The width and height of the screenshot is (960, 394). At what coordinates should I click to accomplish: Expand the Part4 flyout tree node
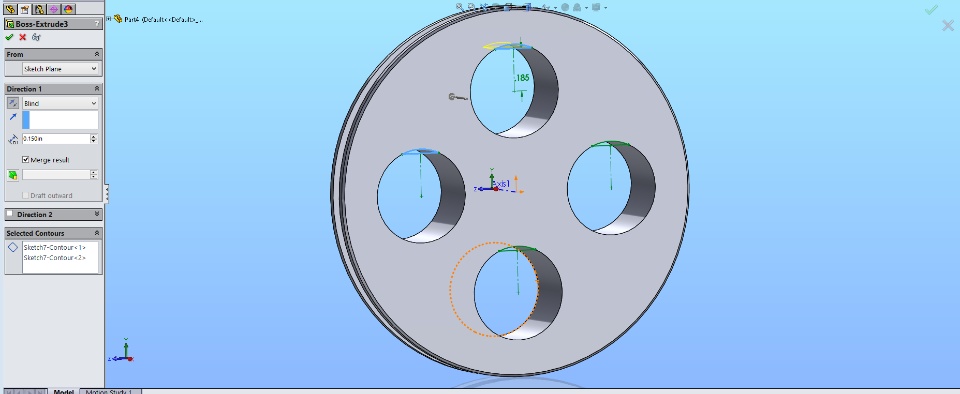click(109, 19)
